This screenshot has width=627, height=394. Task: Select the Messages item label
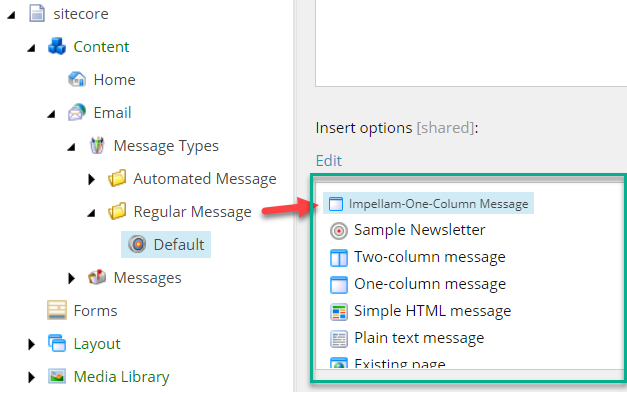tap(147, 278)
